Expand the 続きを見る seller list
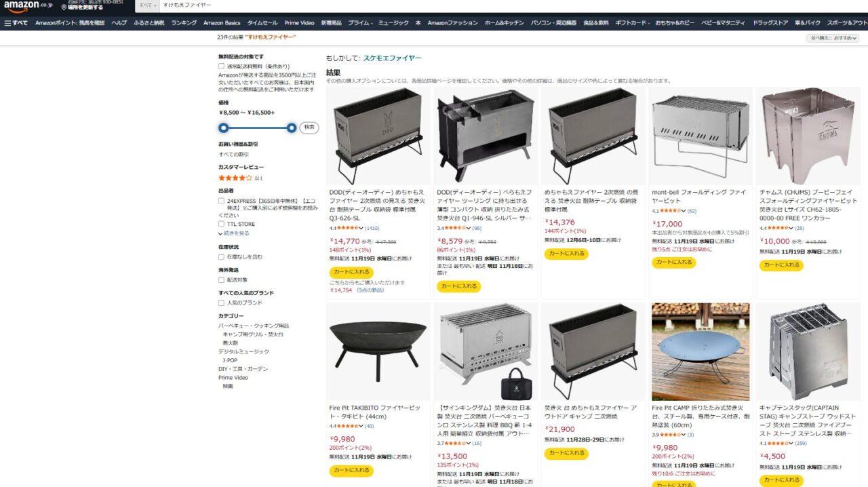The width and height of the screenshot is (868, 487). pyautogui.click(x=234, y=233)
